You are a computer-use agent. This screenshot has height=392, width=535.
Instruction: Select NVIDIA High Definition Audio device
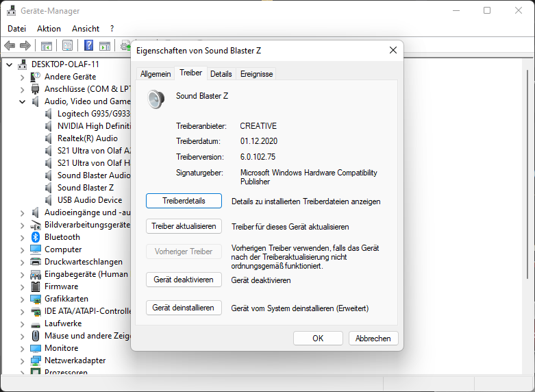(94, 126)
